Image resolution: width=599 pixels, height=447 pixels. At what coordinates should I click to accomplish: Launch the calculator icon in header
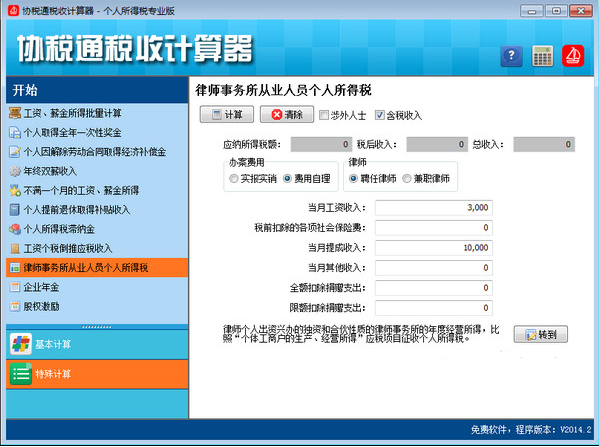[542, 56]
